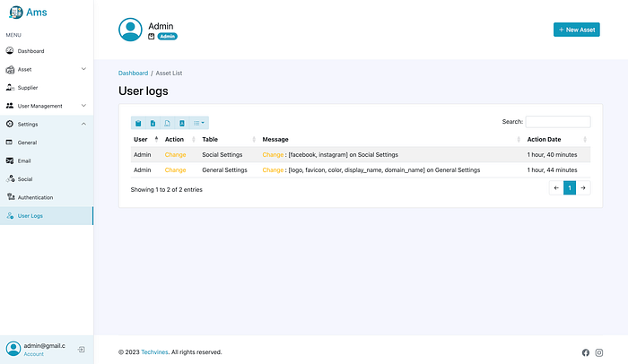Expand the Asset sidebar menu

[47, 69]
